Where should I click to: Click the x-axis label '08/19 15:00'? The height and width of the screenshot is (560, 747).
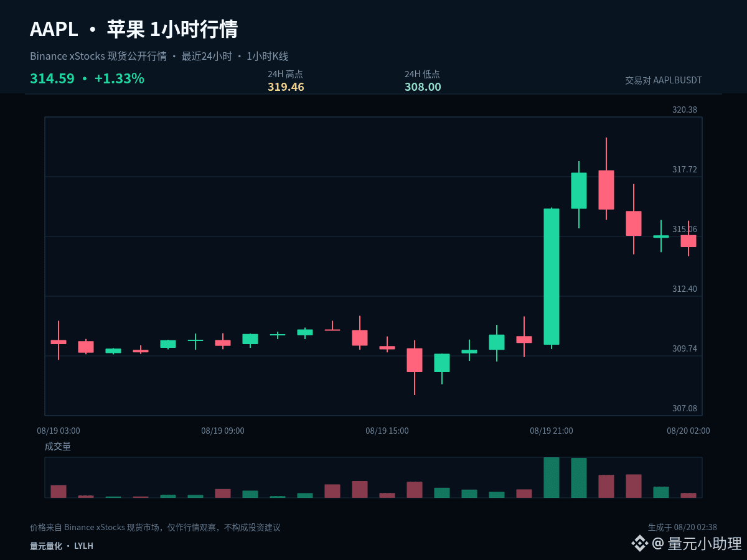pos(387,431)
